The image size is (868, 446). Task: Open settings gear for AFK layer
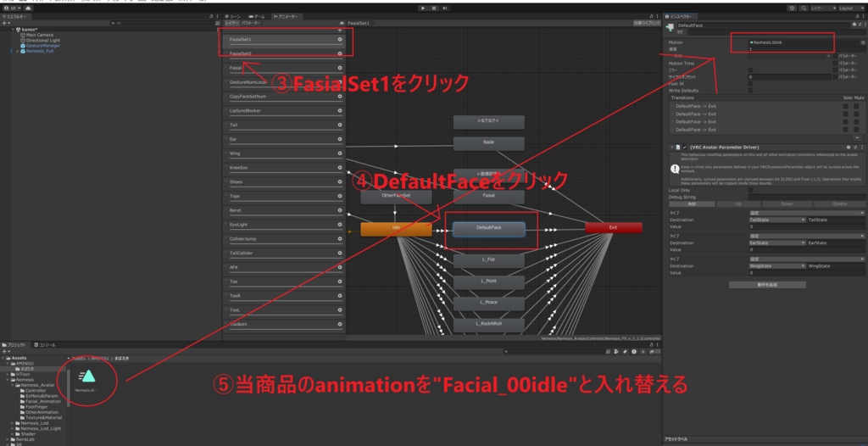click(339, 267)
